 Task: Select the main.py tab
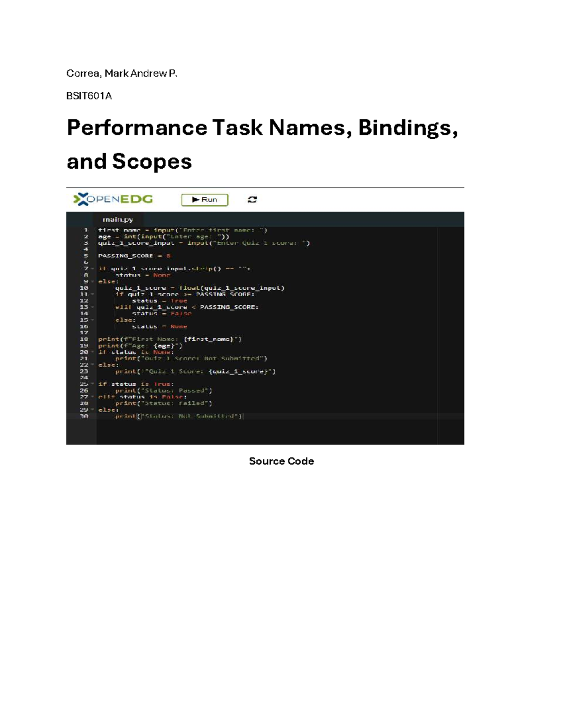118,219
